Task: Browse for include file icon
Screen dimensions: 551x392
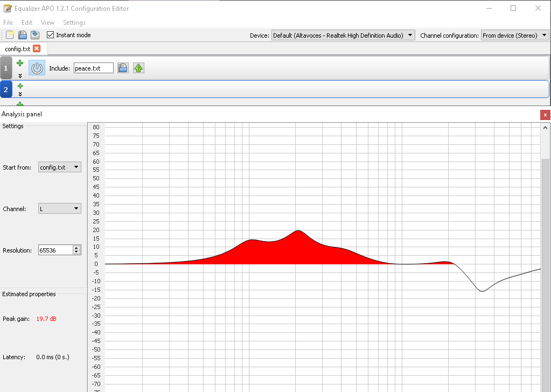Action: coord(123,68)
